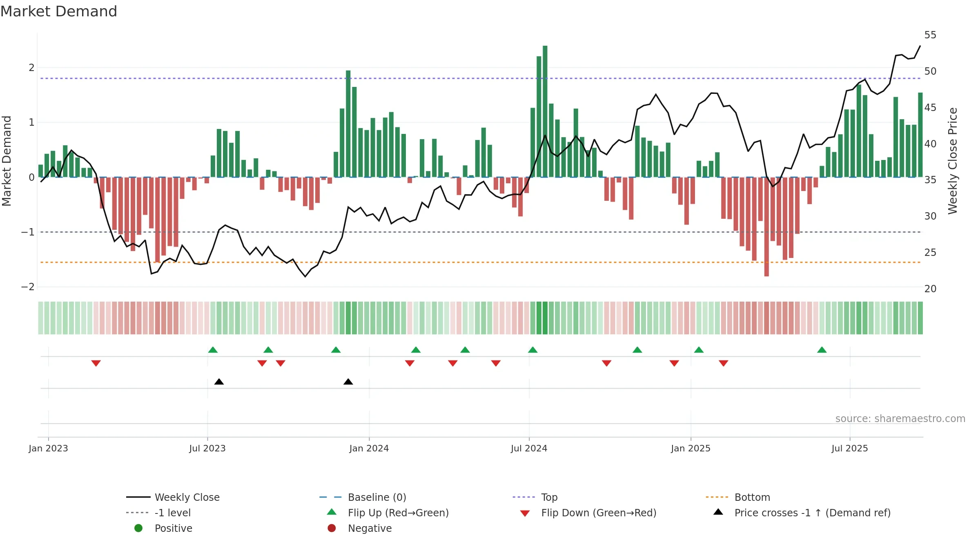Click the Weekly Close Price axis title
Screen dimensions: 980x551
click(953, 161)
